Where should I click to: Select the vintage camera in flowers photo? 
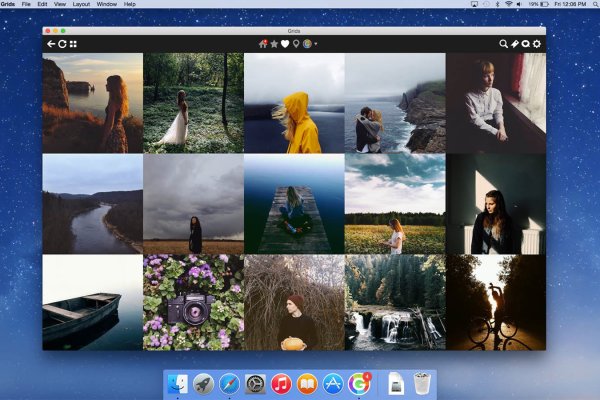coord(193,302)
